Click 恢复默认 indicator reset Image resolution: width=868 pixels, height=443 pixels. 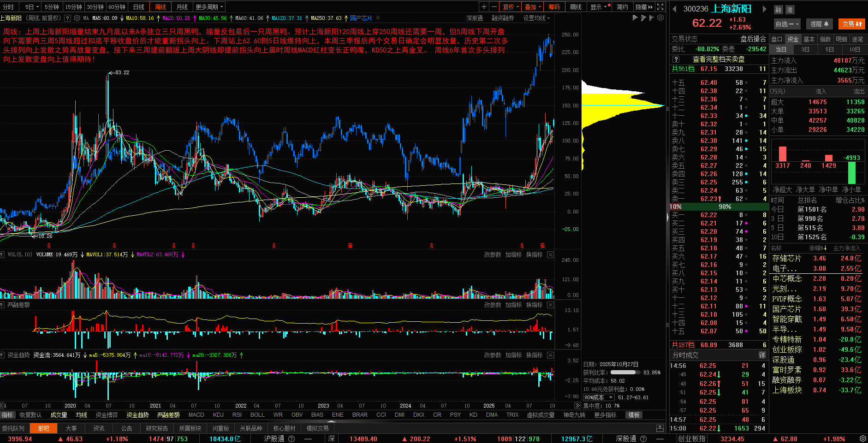point(30,415)
